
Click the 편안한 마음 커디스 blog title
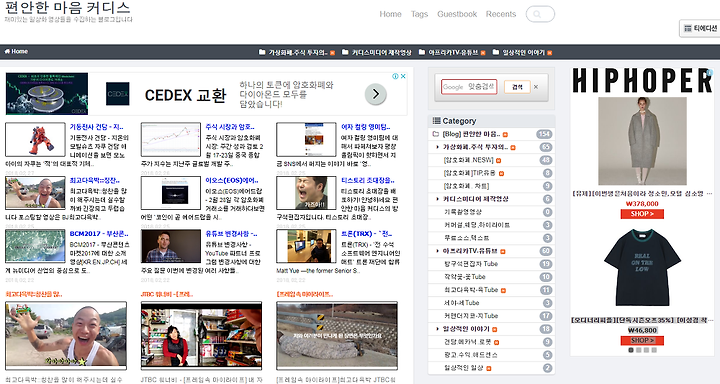(68, 7)
